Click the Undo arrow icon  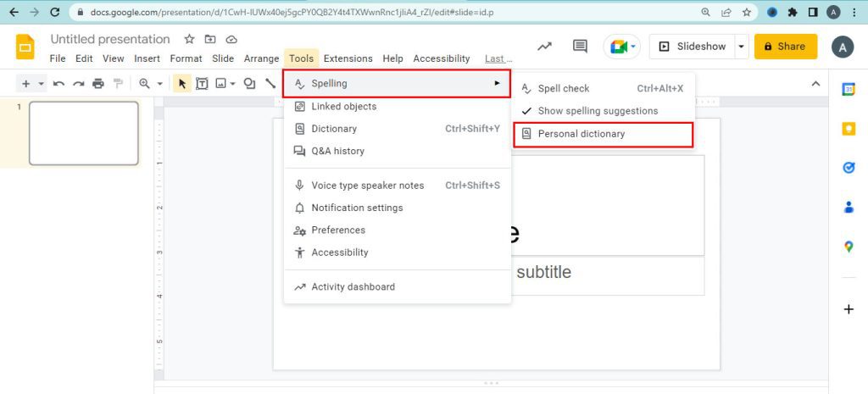tap(58, 83)
